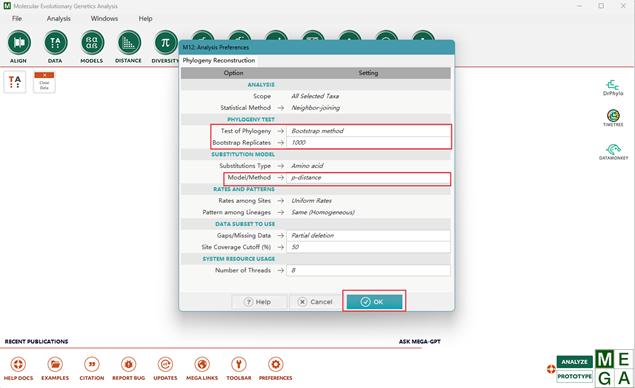Open Substitutions Type Amino acid dropdown
Screen dimensions: 635x388
point(368,166)
